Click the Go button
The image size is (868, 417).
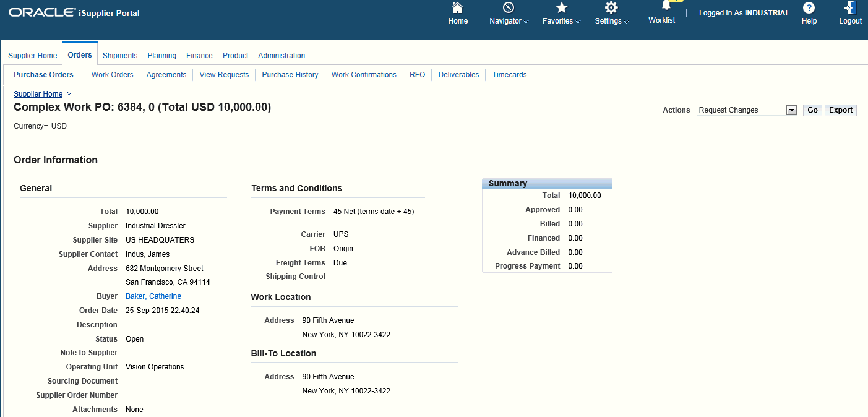(812, 110)
